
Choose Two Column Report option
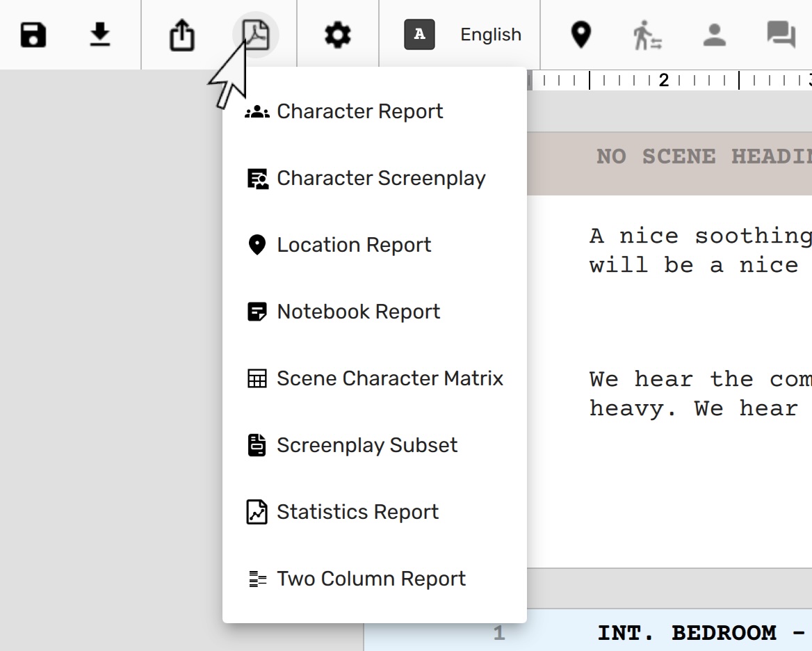tap(371, 579)
